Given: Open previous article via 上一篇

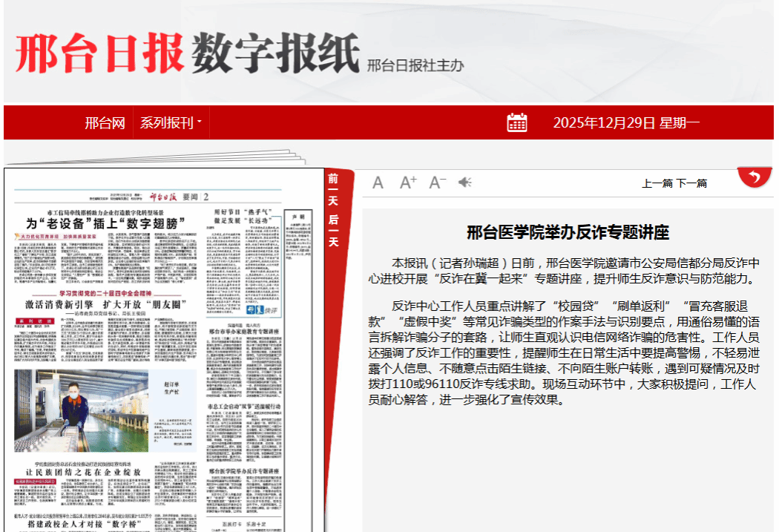Looking at the screenshot, I should point(657,183).
